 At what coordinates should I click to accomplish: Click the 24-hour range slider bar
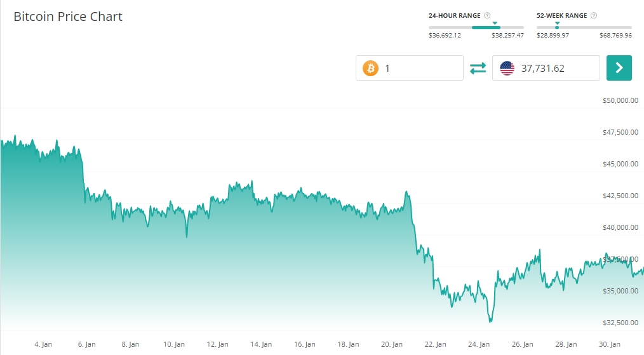click(476, 27)
